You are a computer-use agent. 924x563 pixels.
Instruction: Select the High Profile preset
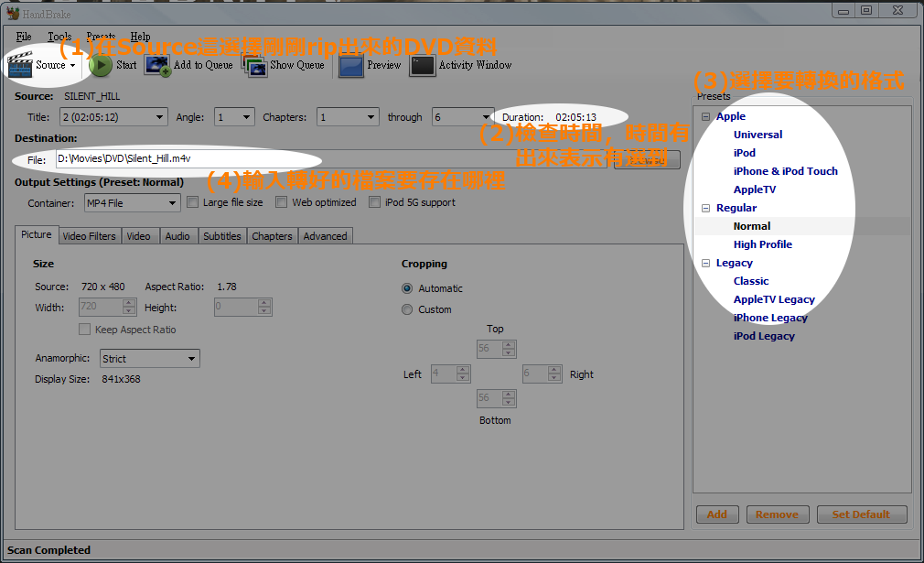tap(763, 244)
